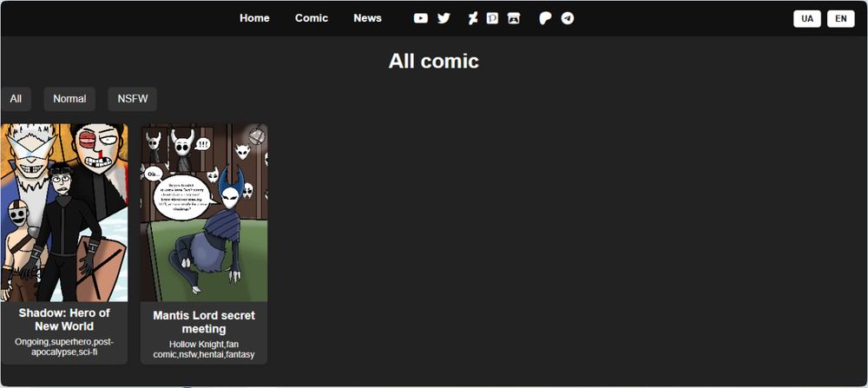Open the News page
Viewport: 868px width, 388px height.
pyautogui.click(x=367, y=18)
